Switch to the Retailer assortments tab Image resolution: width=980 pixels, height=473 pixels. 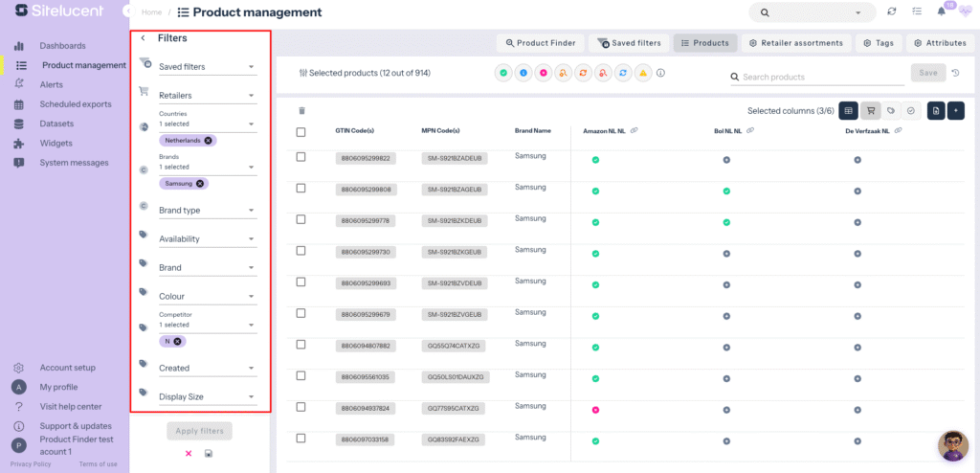click(x=796, y=43)
